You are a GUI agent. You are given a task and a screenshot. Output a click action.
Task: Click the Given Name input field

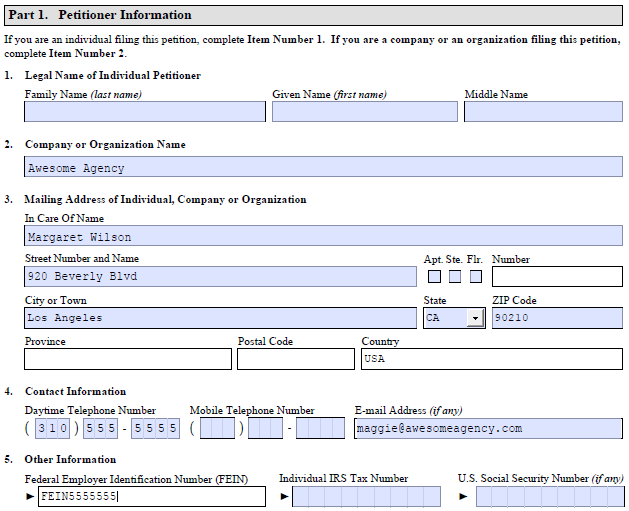pos(365,112)
